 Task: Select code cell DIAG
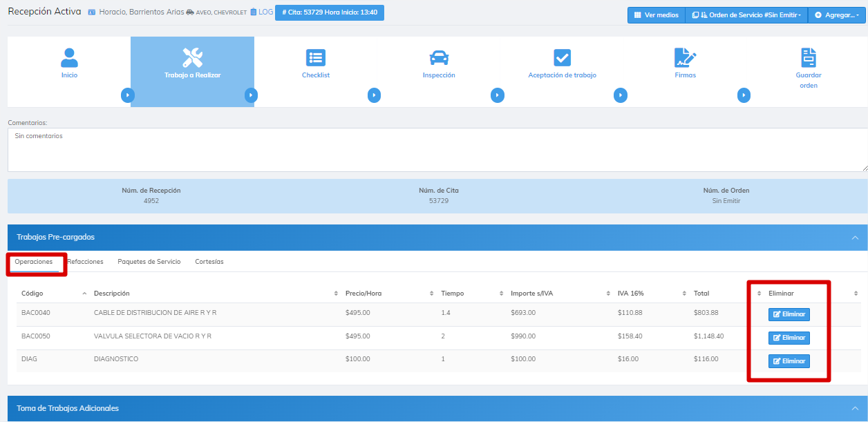tap(29, 359)
